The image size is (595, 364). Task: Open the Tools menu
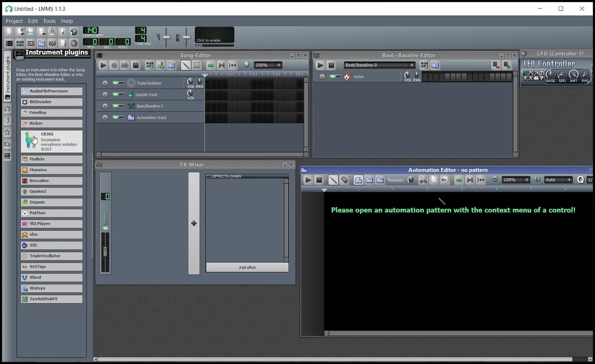[x=49, y=21]
